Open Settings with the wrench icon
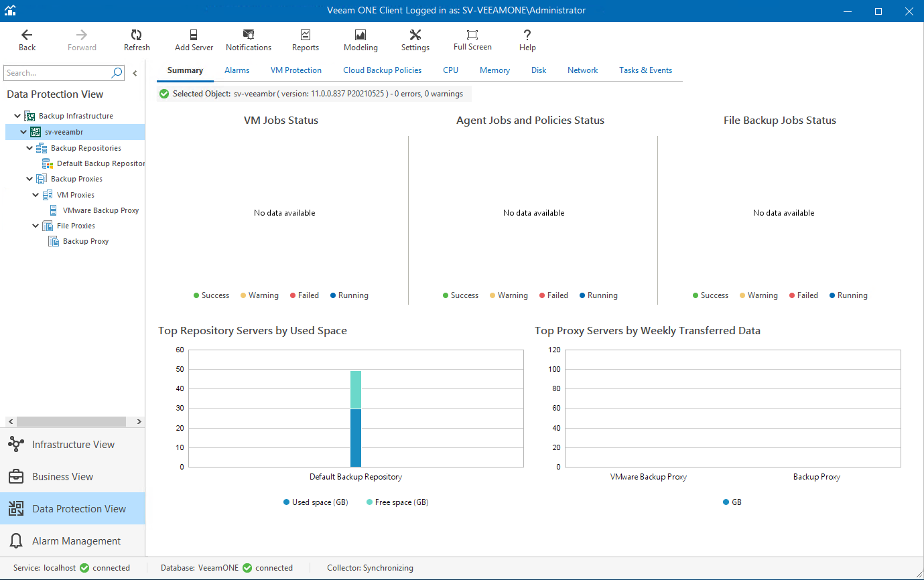The height and width of the screenshot is (580, 924). pos(415,35)
